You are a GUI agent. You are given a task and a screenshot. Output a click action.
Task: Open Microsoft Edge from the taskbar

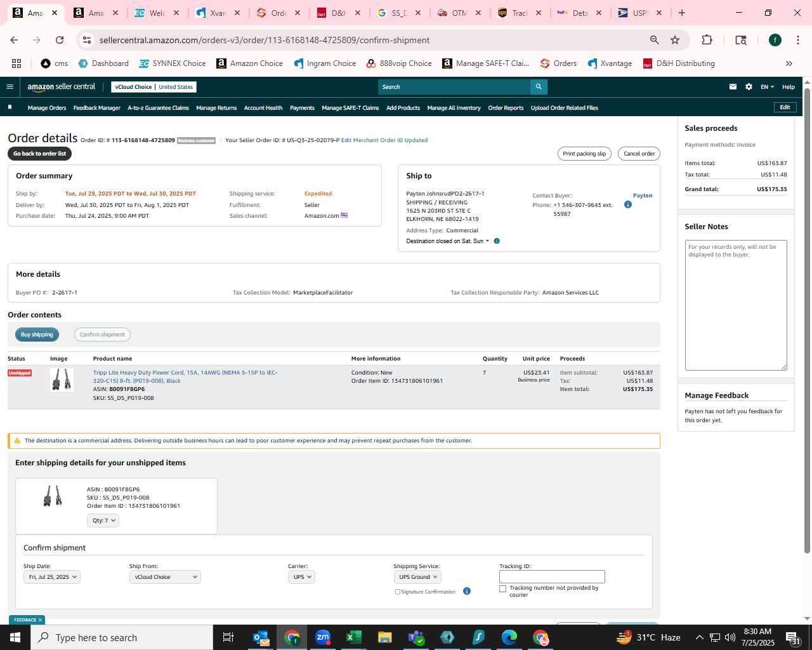(509, 637)
